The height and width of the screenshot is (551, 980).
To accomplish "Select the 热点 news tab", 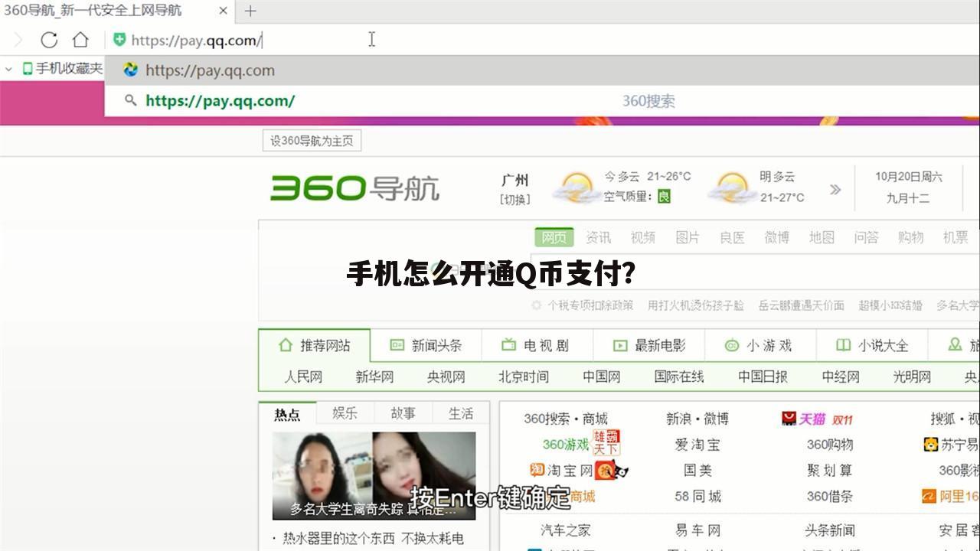I will [287, 414].
